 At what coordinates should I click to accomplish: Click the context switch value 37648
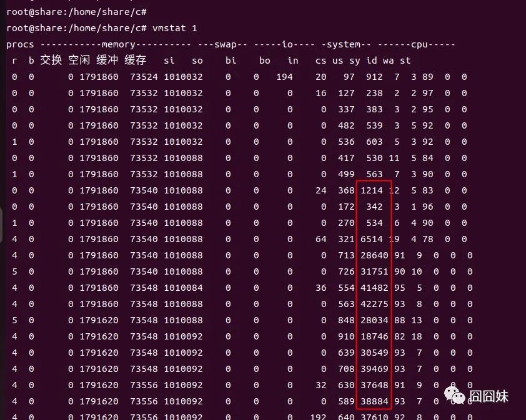(374, 385)
